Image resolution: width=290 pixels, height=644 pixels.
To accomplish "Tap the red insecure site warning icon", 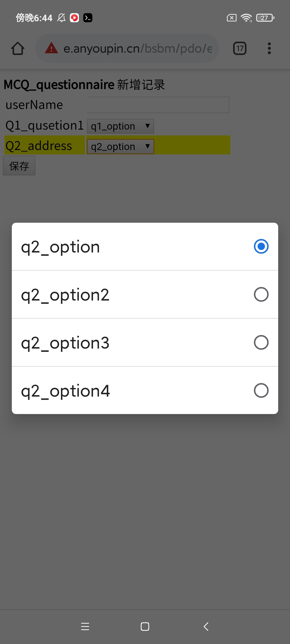I will click(51, 48).
